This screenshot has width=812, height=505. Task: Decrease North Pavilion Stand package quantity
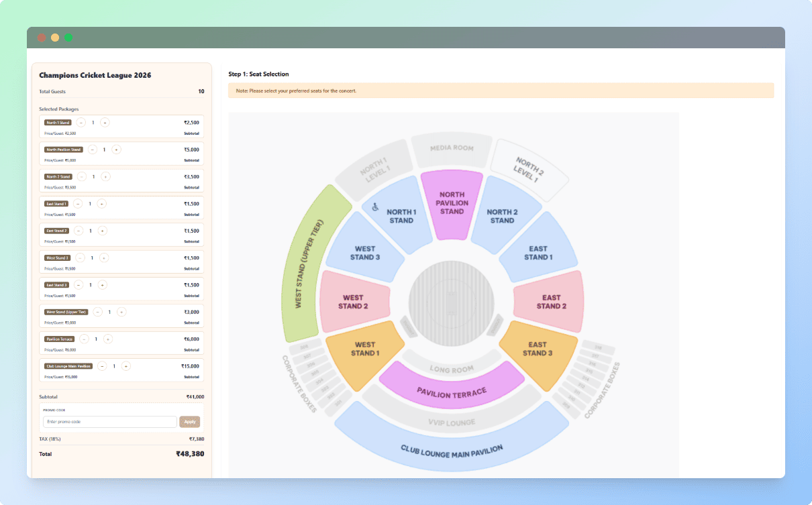[93, 150]
